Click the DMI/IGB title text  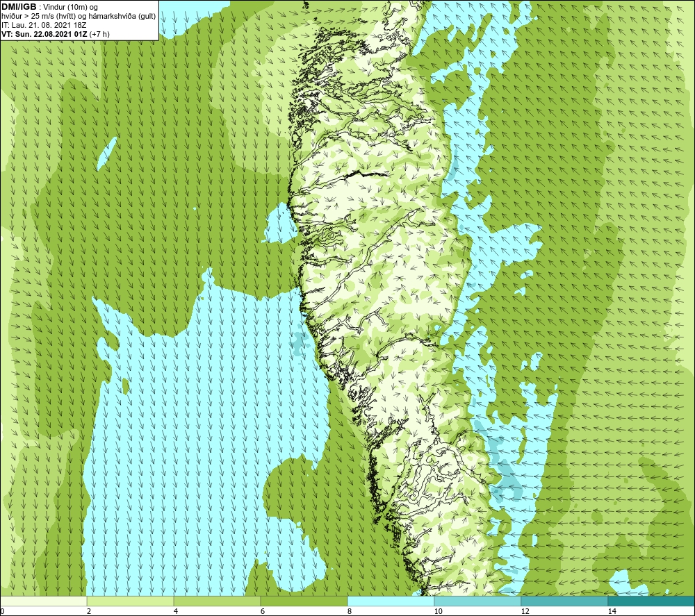19,7
